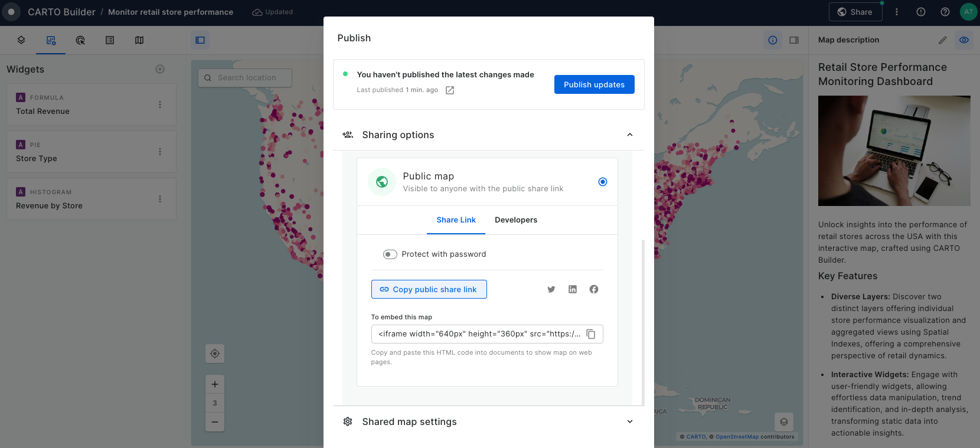This screenshot has height=448, width=980.
Task: Open Total Revenue widget options menu
Action: (160, 104)
